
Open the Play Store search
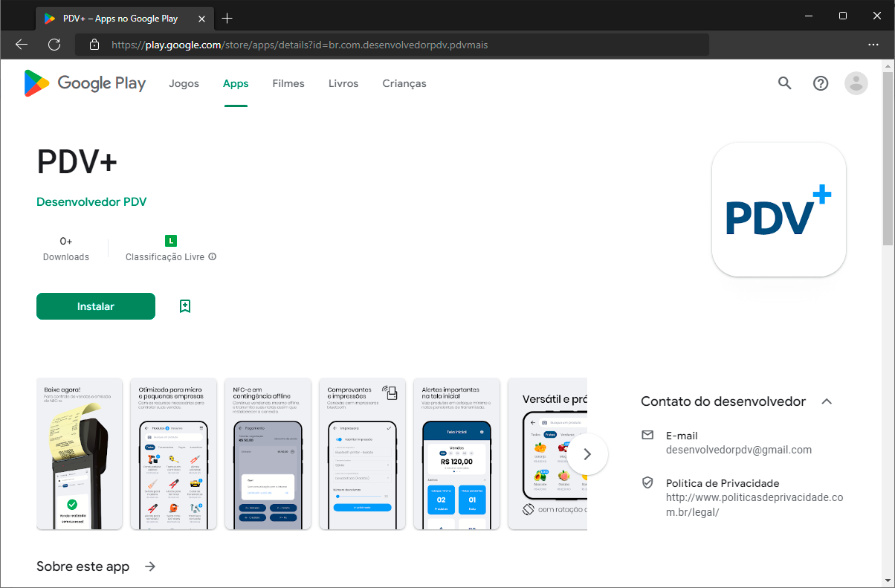click(785, 83)
